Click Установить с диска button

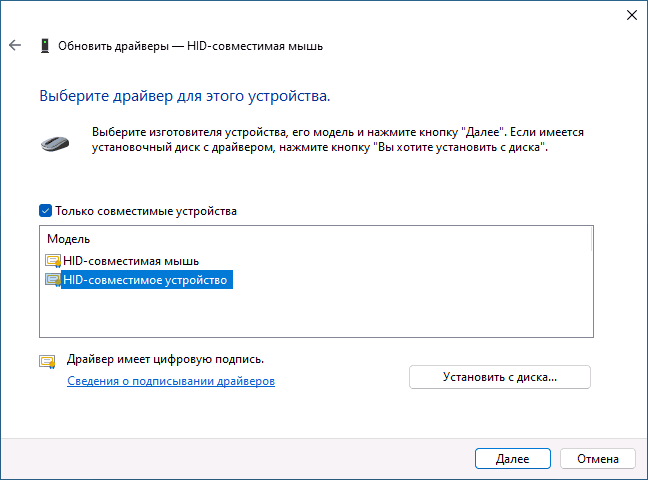pyautogui.click(x=500, y=377)
